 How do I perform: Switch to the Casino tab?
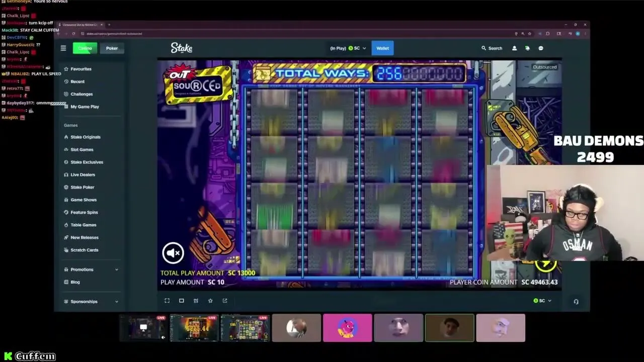[85, 48]
